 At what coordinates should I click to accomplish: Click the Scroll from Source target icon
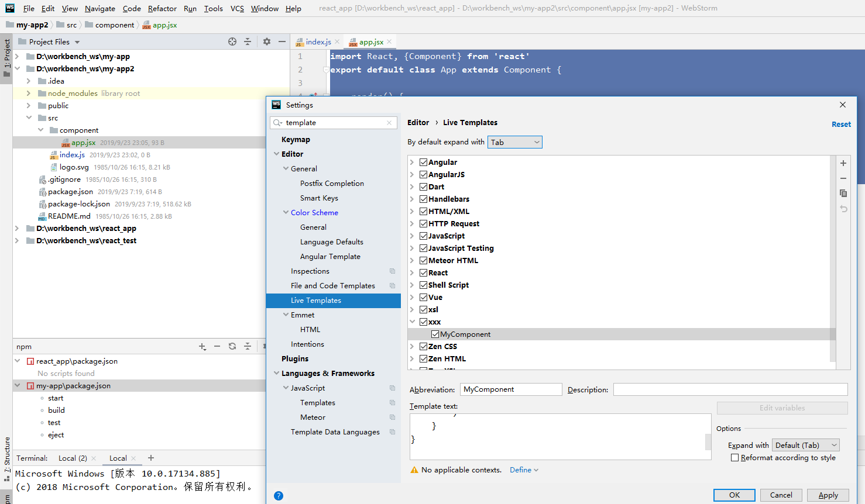click(x=232, y=42)
